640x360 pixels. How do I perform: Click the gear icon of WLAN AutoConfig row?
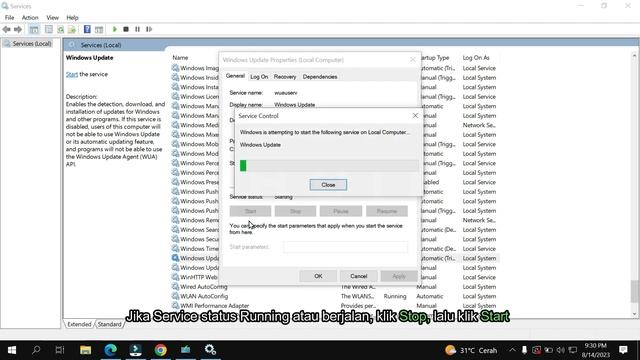[176, 296]
